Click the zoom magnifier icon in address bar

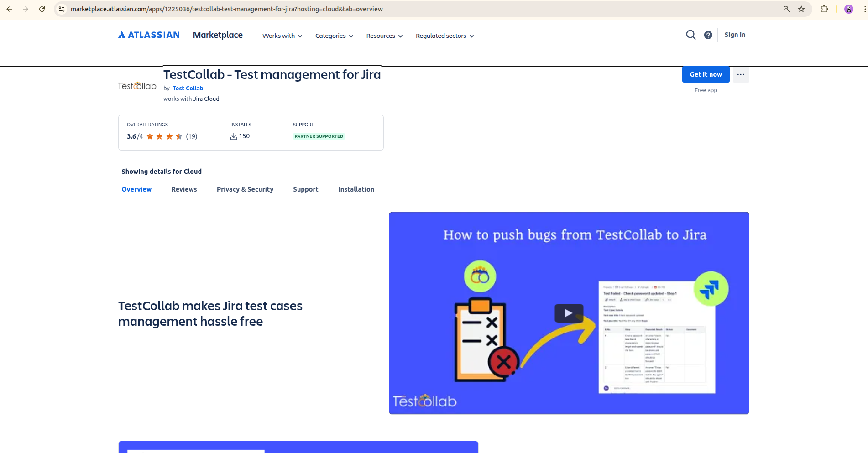coord(787,9)
